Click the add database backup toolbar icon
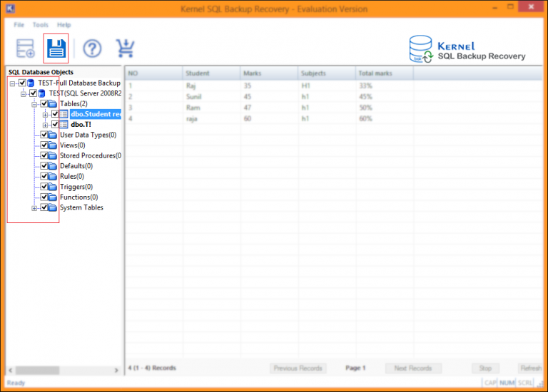Viewport: 548px width, 392px height. coord(26,48)
